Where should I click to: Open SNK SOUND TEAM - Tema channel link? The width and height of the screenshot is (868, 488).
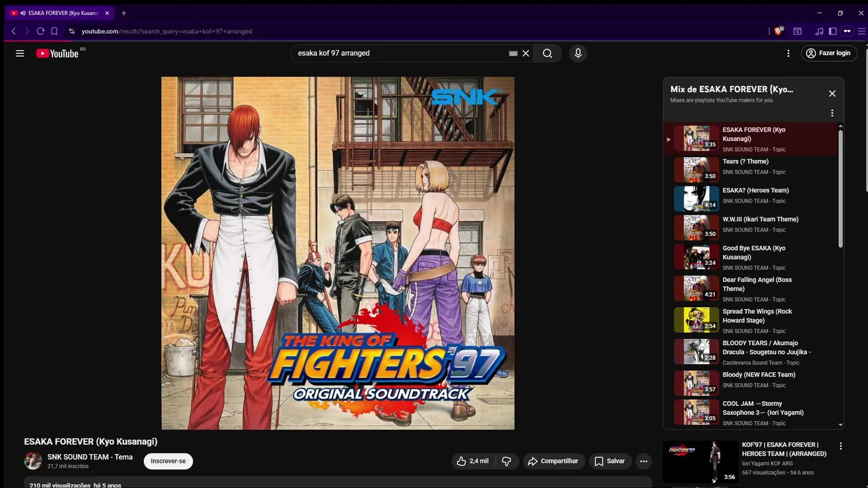(90, 457)
